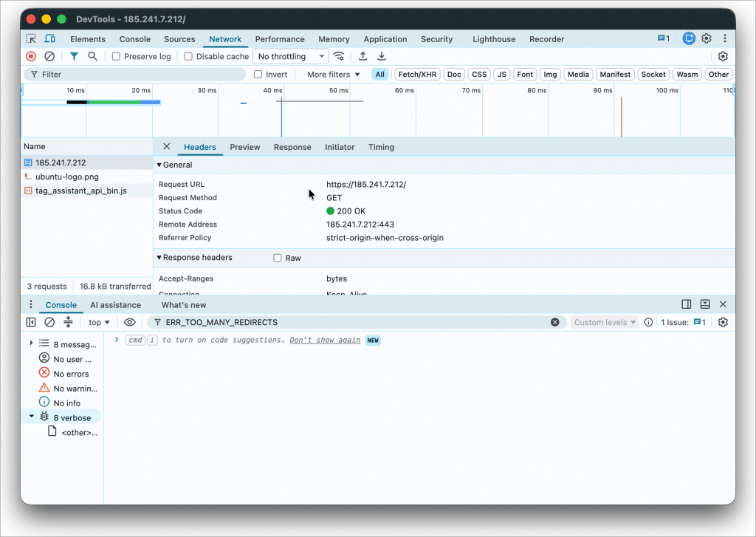Check the Invert filter checkbox

click(x=258, y=75)
